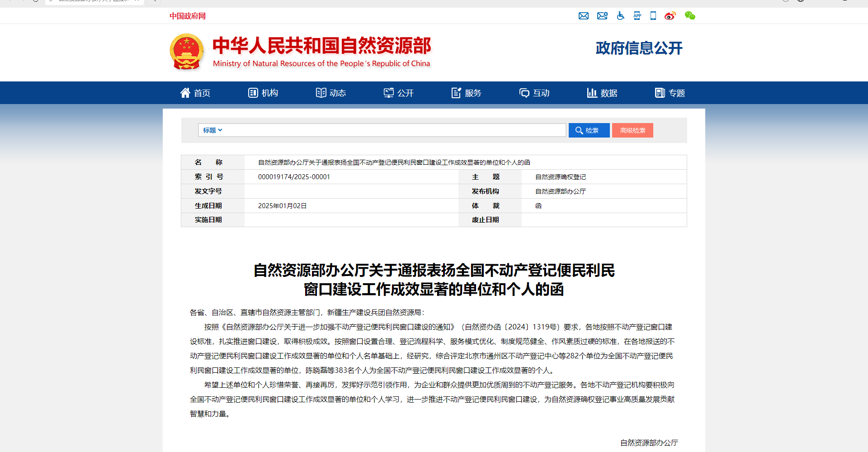Image resolution: width=868 pixels, height=452 pixels.
Task: Click the mail subscription icon
Action: coord(602,16)
